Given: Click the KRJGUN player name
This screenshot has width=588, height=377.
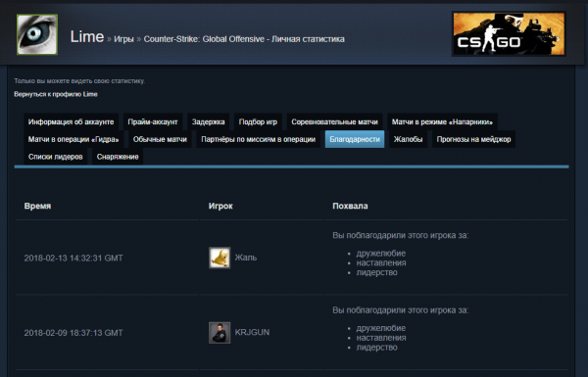Looking at the screenshot, I should pyautogui.click(x=252, y=332).
